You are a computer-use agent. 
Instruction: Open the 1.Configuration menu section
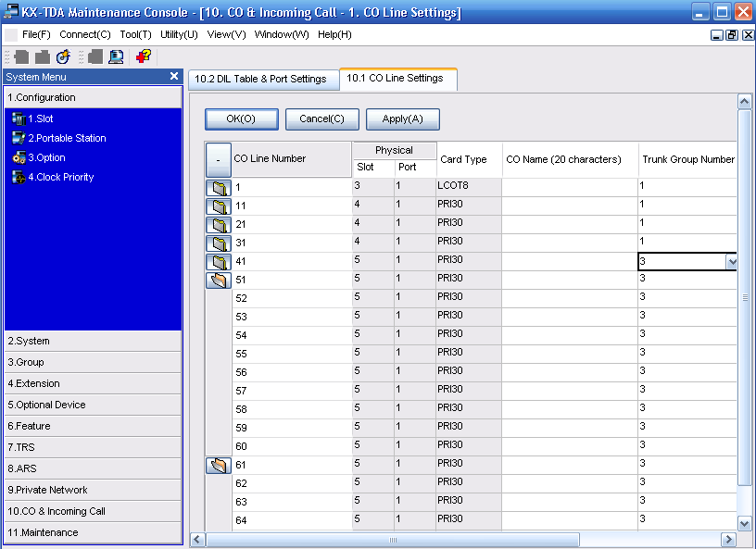click(93, 97)
